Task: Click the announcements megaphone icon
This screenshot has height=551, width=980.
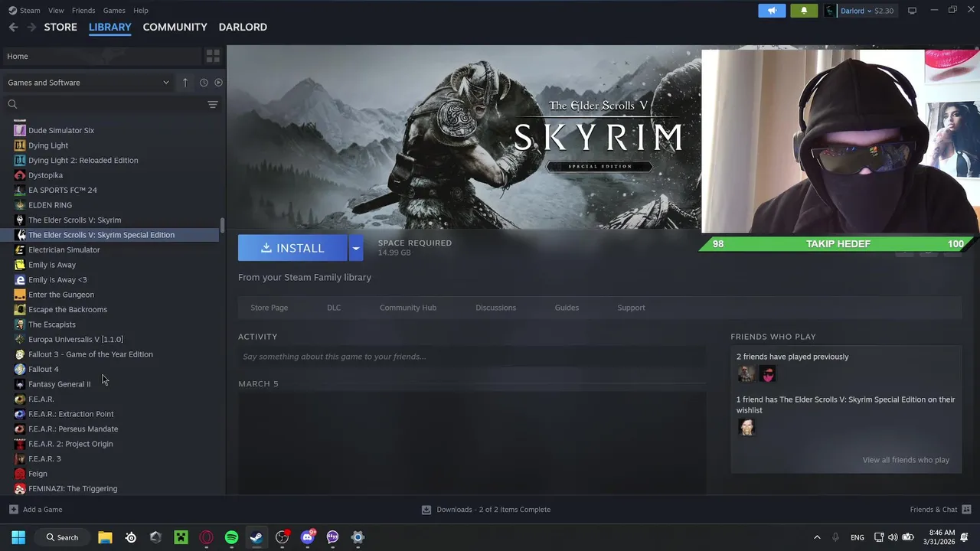Action: [772, 11]
